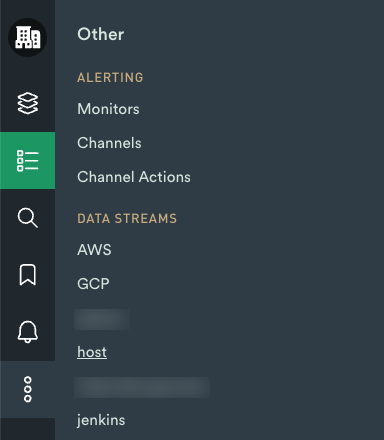Open alerts with the bell icon
Image resolution: width=384 pixels, height=440 pixels.
click(x=28, y=332)
